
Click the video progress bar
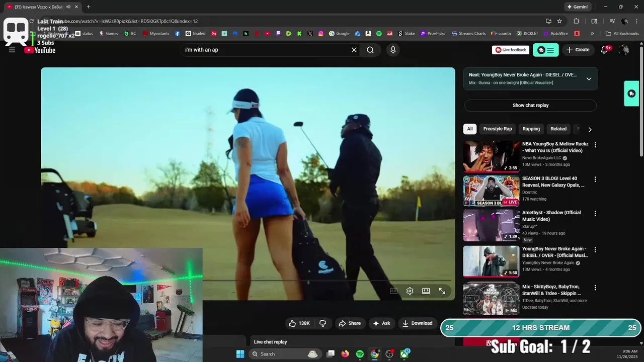pos(248,281)
